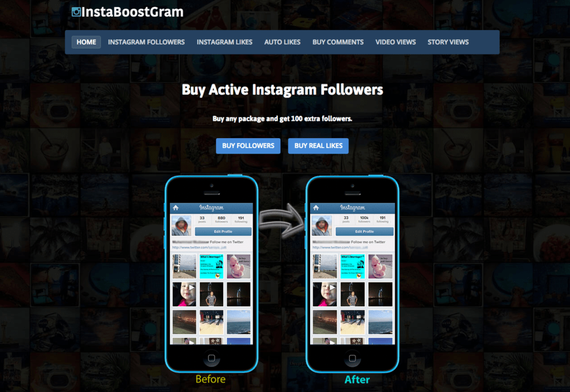
Task: Click the profile avatar in the Before phone
Action: (181, 226)
